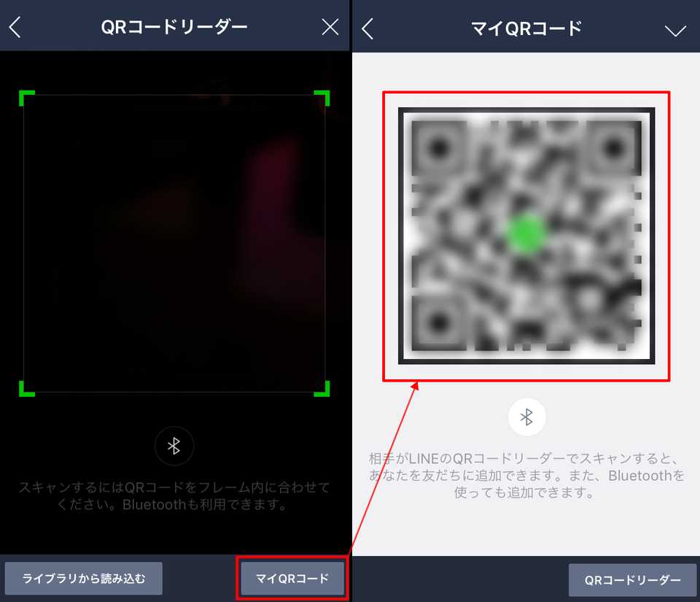Viewport: 700px width, 602px height.
Task: Switch to QRコードリーダー via the bottom button
Action: pyautogui.click(x=632, y=579)
